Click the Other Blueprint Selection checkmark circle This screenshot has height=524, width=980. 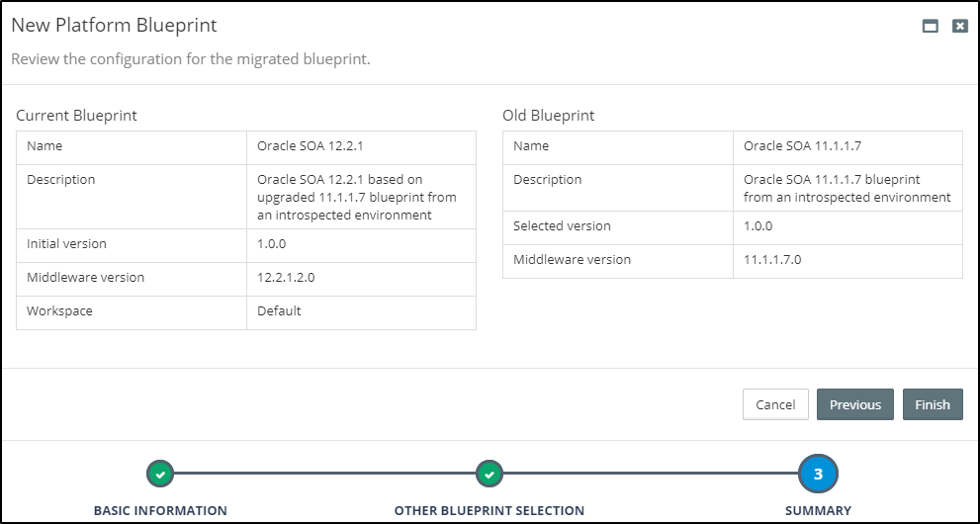click(490, 475)
